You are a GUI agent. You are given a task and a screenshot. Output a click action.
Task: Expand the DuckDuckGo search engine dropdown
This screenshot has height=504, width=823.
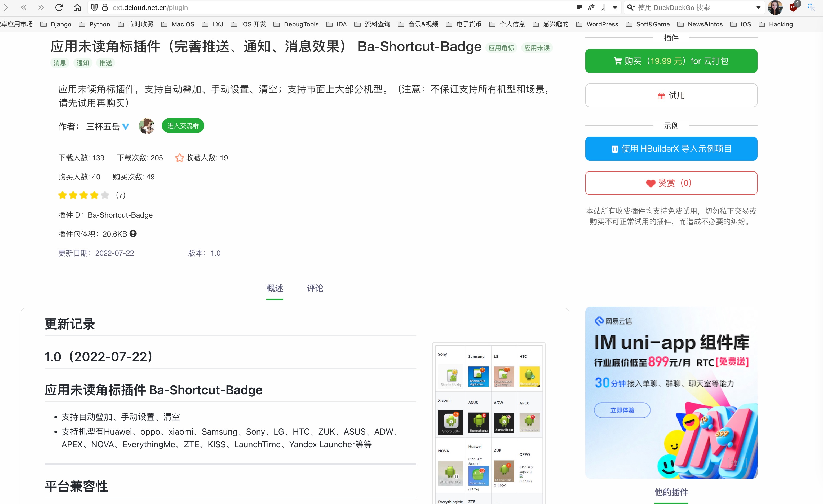coord(759,7)
